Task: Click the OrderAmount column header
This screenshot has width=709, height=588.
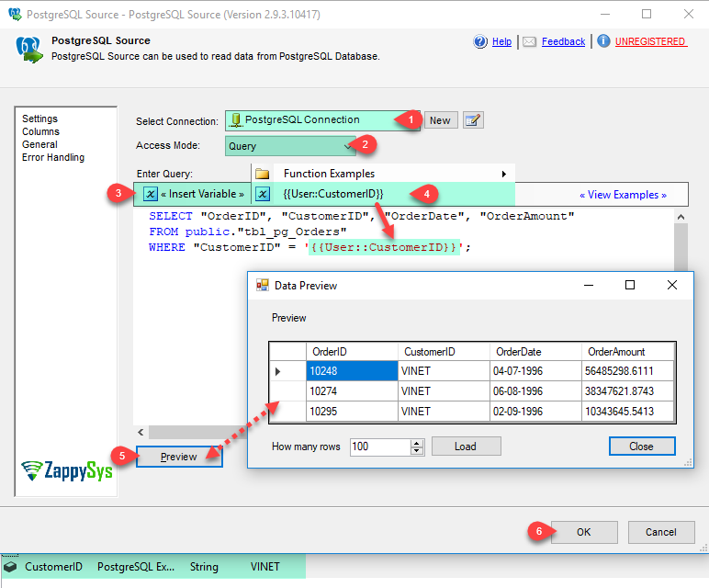Action: point(628,352)
